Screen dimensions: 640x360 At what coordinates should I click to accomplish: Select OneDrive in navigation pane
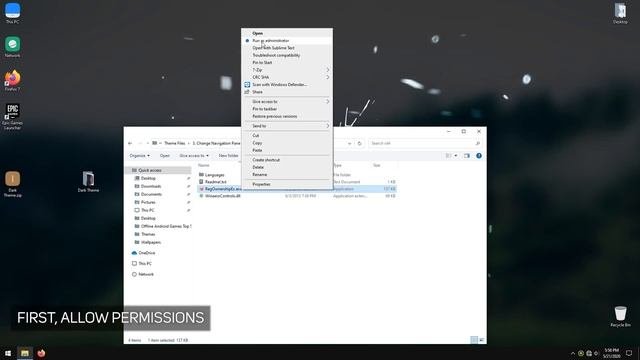point(147,253)
